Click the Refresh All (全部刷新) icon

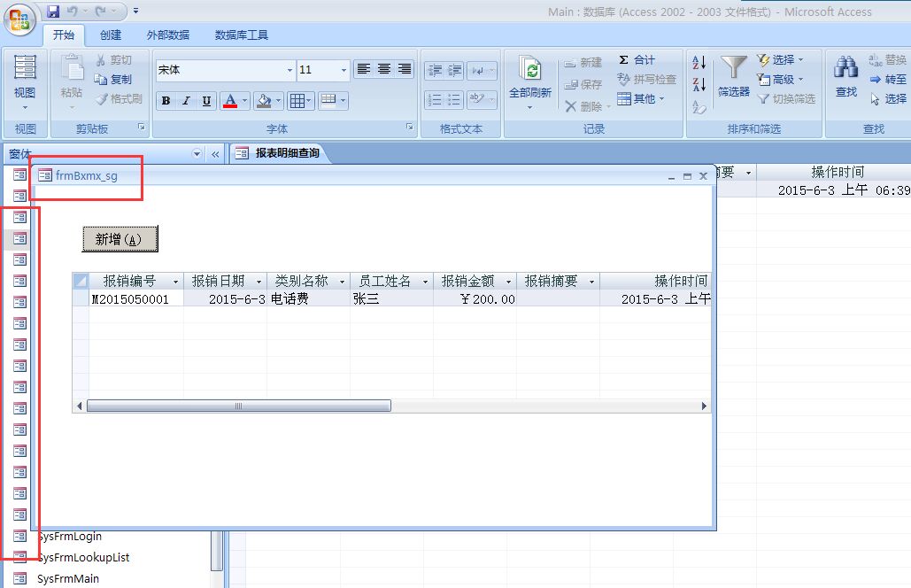530,72
